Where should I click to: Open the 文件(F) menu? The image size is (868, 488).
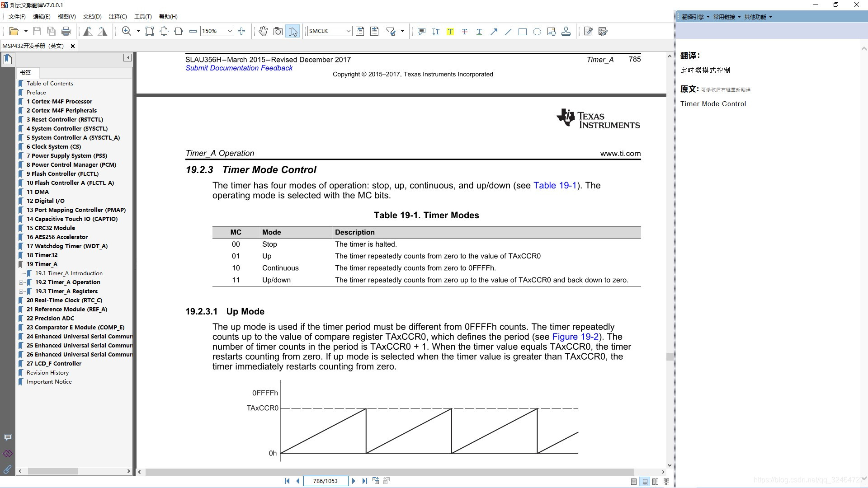coord(17,17)
